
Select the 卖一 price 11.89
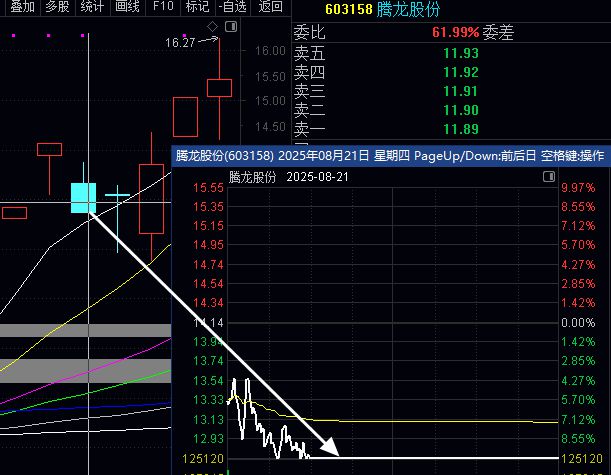coord(461,129)
